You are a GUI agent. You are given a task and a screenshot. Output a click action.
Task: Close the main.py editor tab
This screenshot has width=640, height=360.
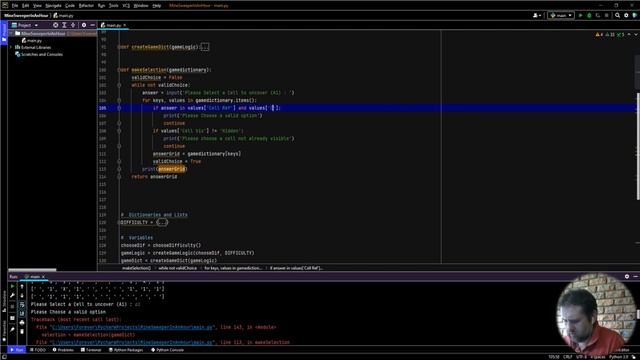(125, 25)
